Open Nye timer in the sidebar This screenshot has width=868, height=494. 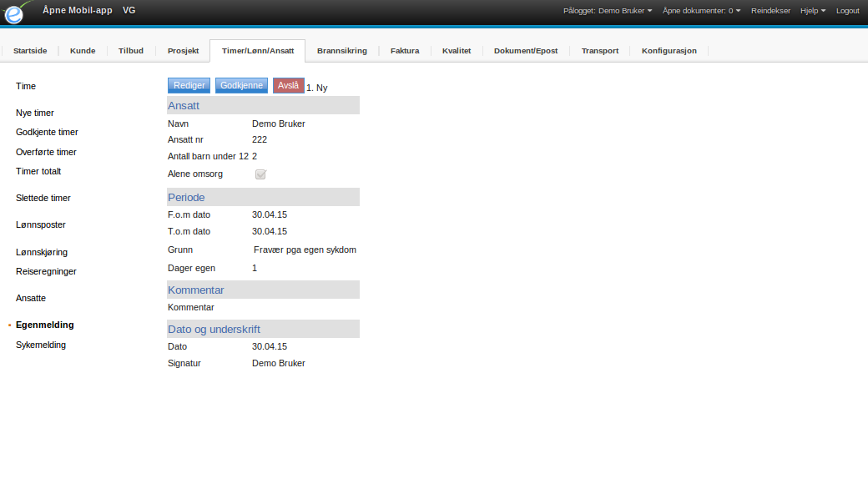pos(35,113)
